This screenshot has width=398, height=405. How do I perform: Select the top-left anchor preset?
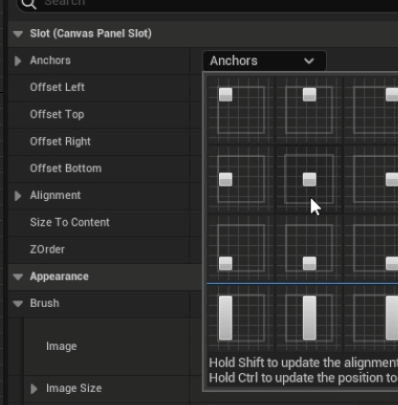[241, 110]
